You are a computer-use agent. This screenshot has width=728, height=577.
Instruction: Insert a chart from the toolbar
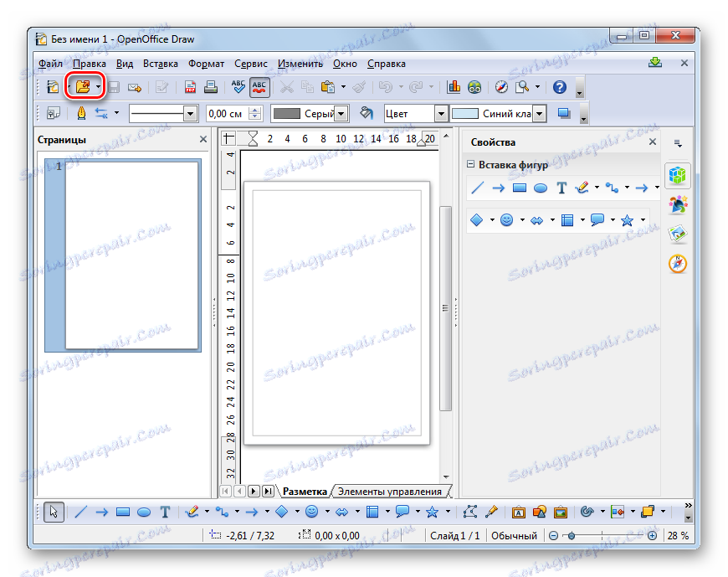pyautogui.click(x=454, y=87)
